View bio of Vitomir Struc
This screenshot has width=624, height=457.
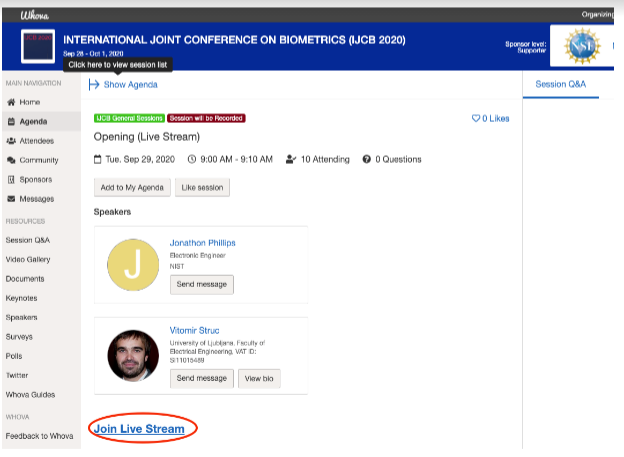259,379
